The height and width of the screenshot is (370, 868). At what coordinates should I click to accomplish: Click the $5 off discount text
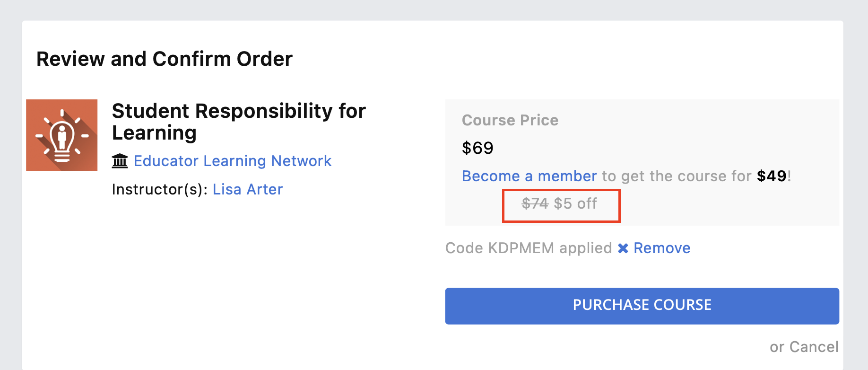[x=575, y=203]
